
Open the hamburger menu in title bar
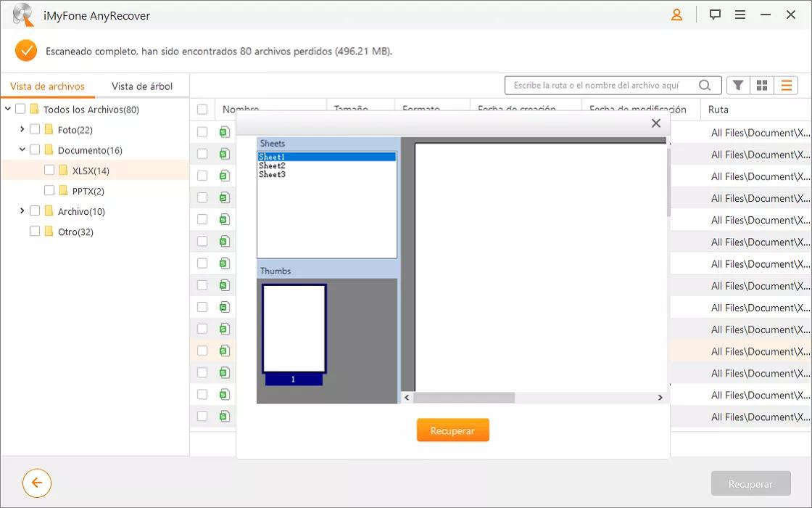click(x=740, y=15)
